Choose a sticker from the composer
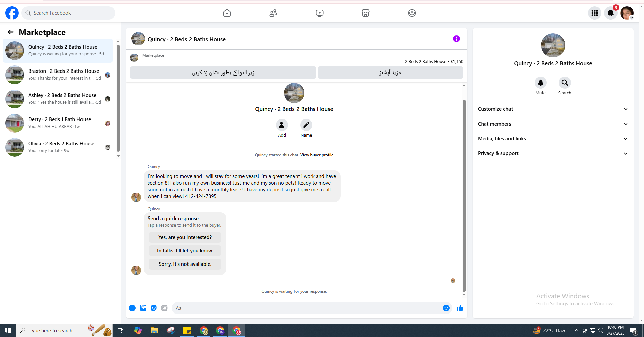The width and height of the screenshot is (644, 337). pyautogui.click(x=154, y=308)
